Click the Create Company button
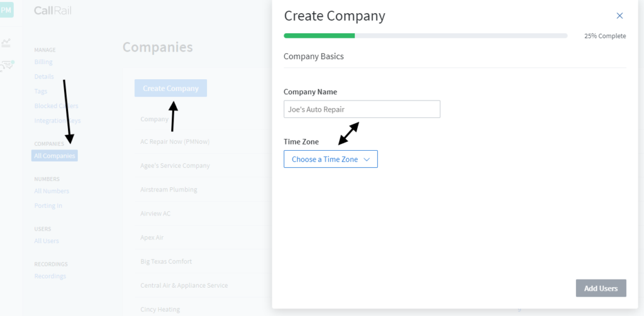This screenshot has width=644, height=316. pos(170,89)
